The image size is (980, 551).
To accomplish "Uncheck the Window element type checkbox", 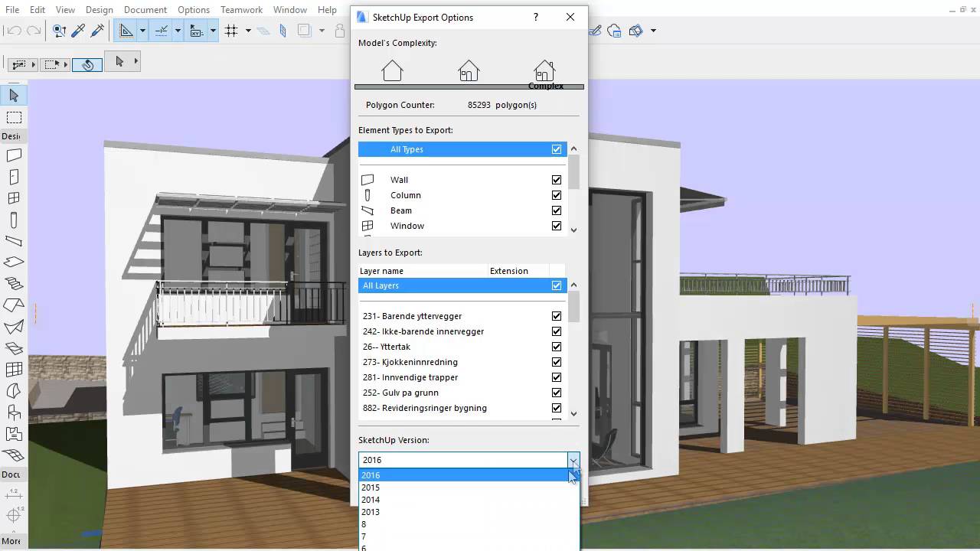I will pyautogui.click(x=557, y=226).
